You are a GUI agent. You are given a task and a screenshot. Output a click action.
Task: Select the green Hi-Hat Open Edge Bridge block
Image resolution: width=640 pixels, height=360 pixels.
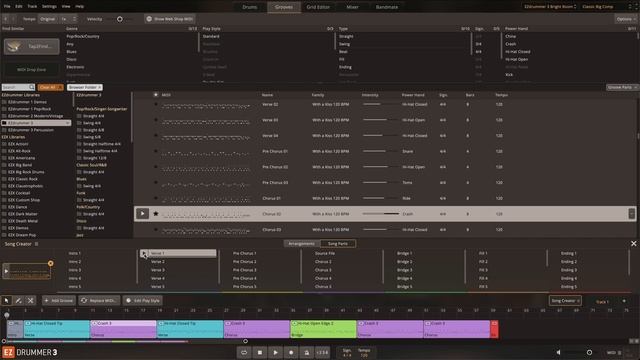323,329
